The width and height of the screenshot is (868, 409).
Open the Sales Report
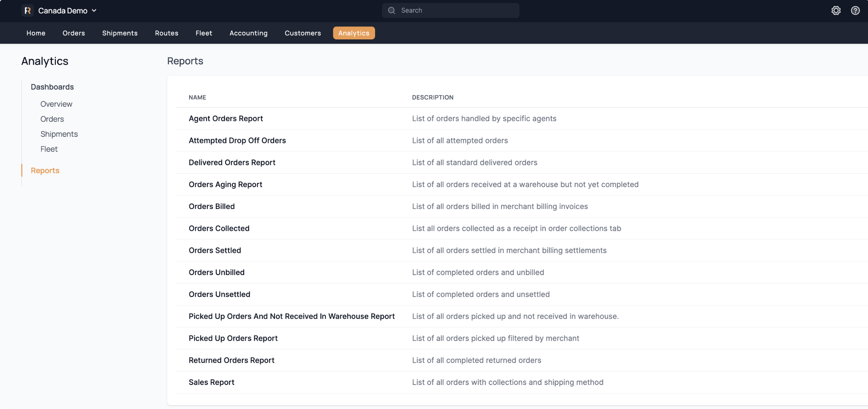[211, 382]
